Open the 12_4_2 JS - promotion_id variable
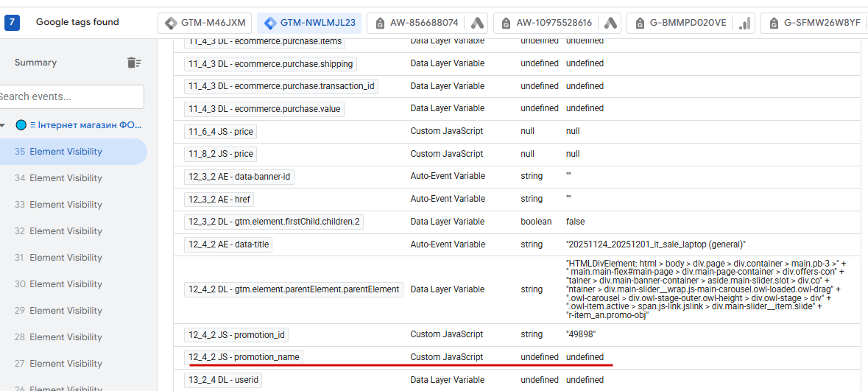This screenshot has height=391, width=868. point(236,335)
